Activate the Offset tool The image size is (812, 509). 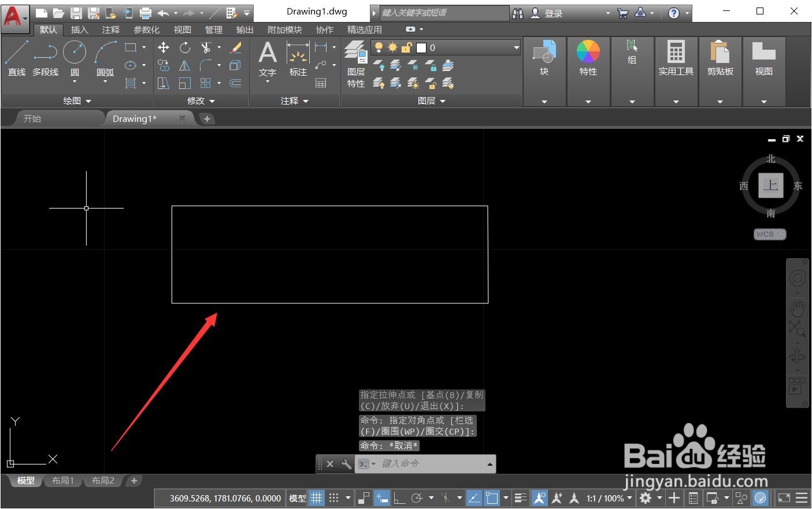236,83
